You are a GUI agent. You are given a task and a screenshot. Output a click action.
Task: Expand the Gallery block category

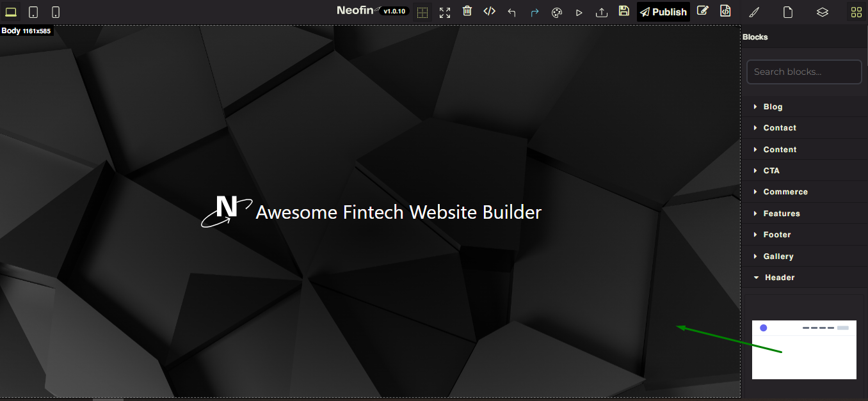point(804,256)
